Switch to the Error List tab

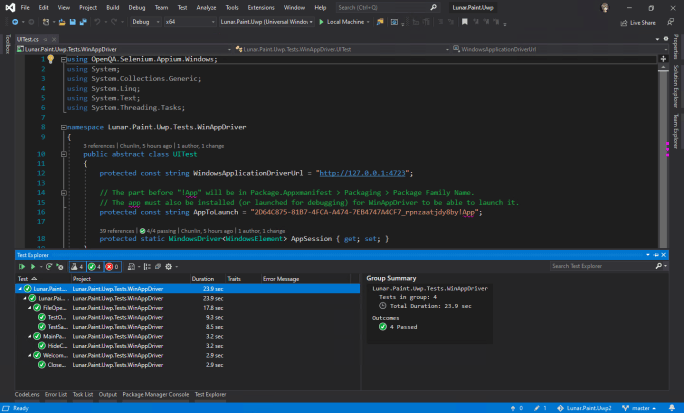pyautogui.click(x=56, y=394)
